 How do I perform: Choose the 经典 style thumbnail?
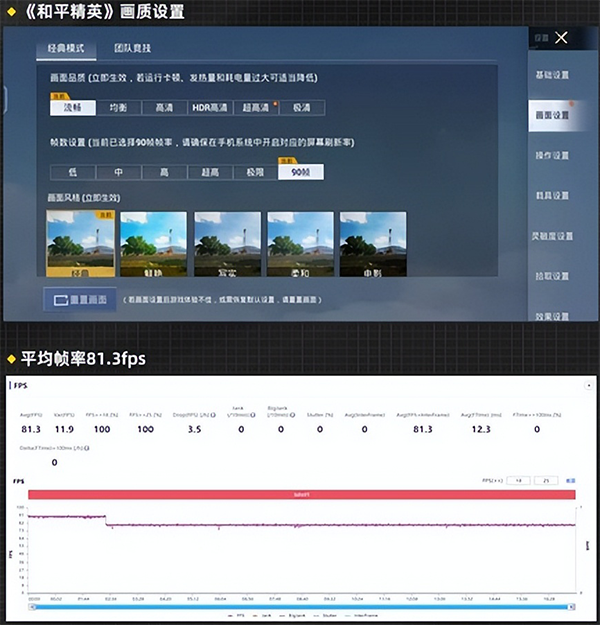coord(80,244)
